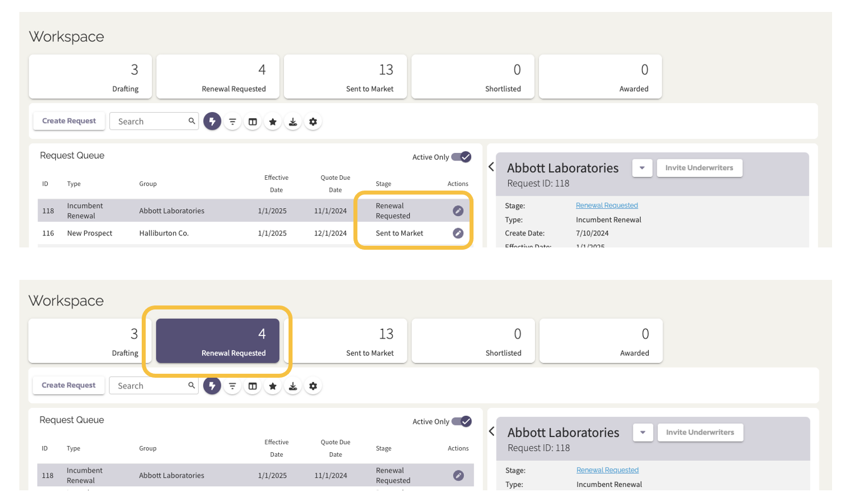Screen dimensions: 848x504
Task: Edit request 118 in the upper Request Queue
Action: pyautogui.click(x=458, y=211)
